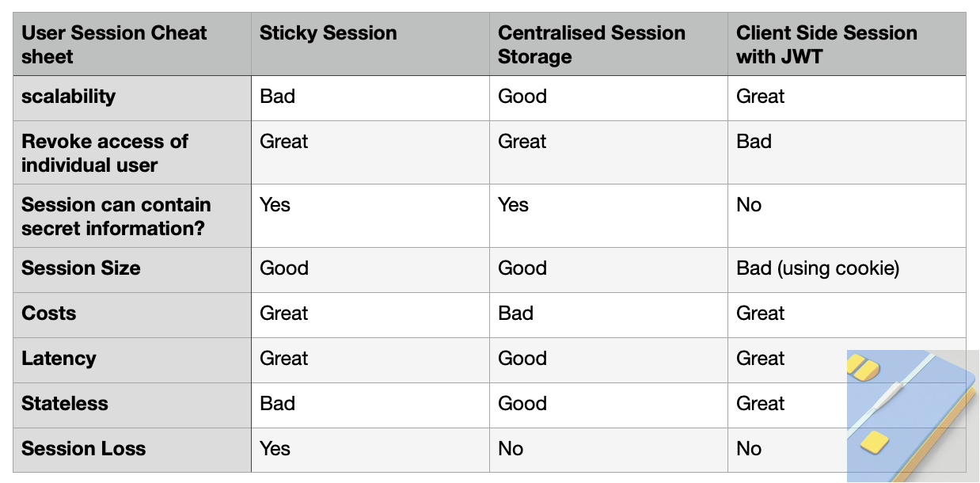The image size is (980, 483).
Task: Click the 'Costs' row label
Action: 132,315
